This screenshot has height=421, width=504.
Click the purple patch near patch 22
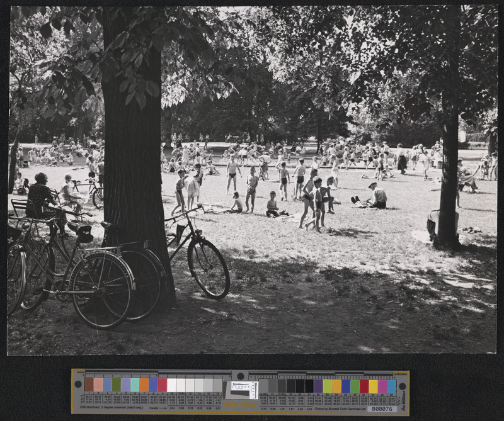click(318, 385)
